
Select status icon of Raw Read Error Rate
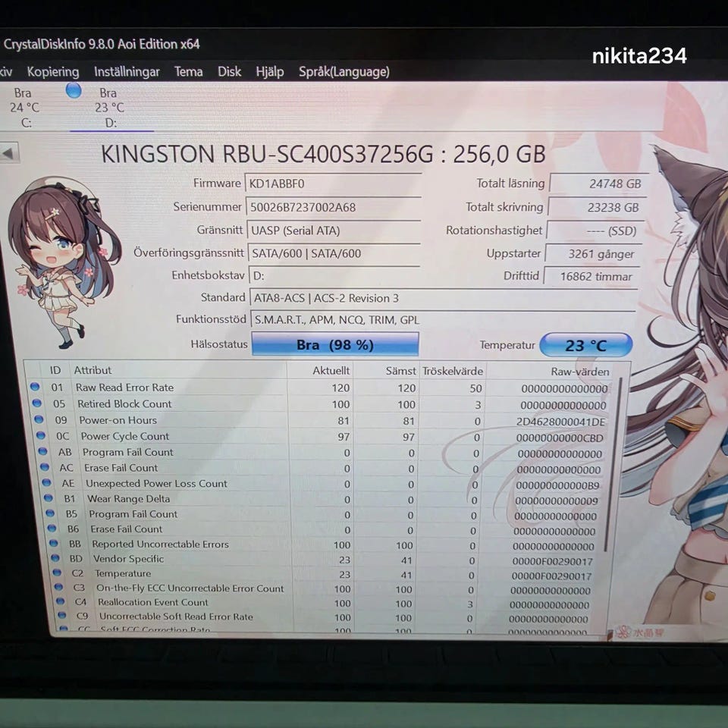(x=35, y=386)
